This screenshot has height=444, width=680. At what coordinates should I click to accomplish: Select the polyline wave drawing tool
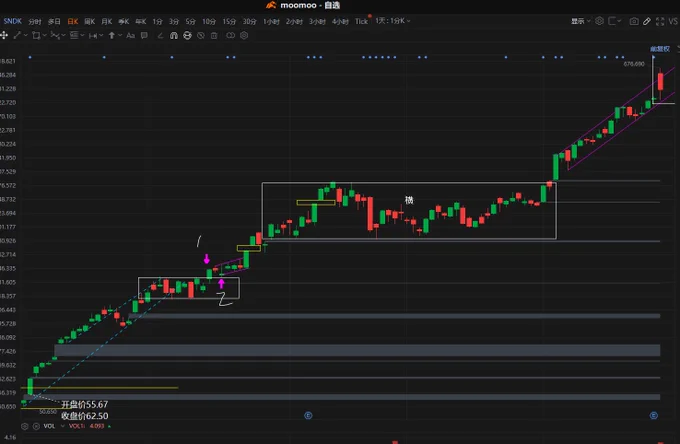(x=55, y=36)
